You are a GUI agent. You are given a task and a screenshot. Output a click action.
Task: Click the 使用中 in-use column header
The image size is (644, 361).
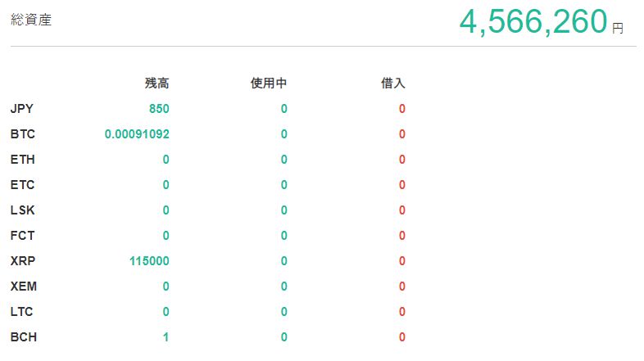click(268, 83)
